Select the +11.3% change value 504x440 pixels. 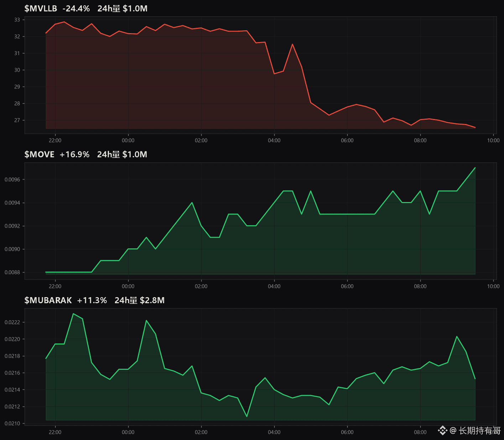[92, 300]
